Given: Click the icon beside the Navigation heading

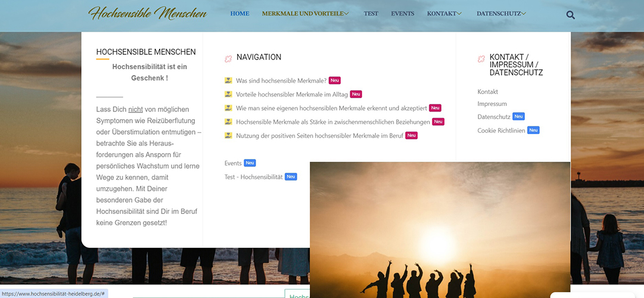Looking at the screenshot, I should click(228, 59).
